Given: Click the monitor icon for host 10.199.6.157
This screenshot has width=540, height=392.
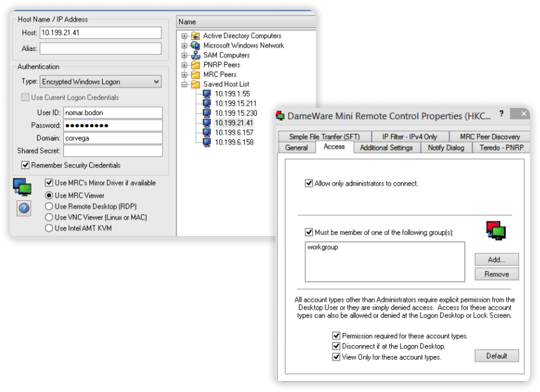Looking at the screenshot, I should click(x=207, y=132).
